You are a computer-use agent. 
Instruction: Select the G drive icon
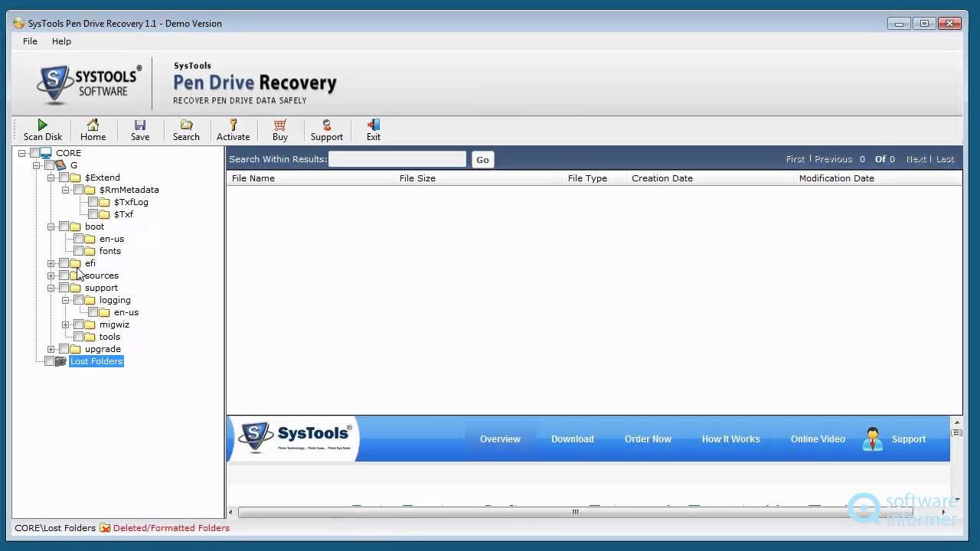tap(60, 165)
